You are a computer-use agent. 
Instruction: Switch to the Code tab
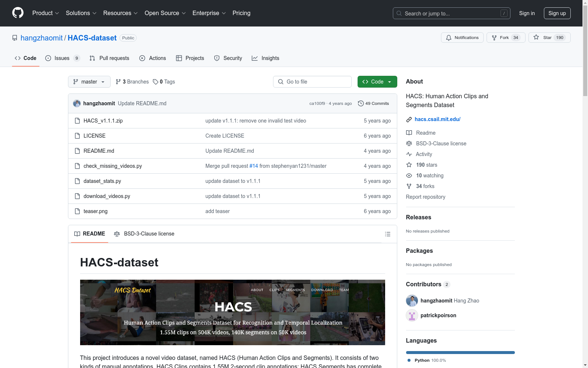(x=26, y=58)
